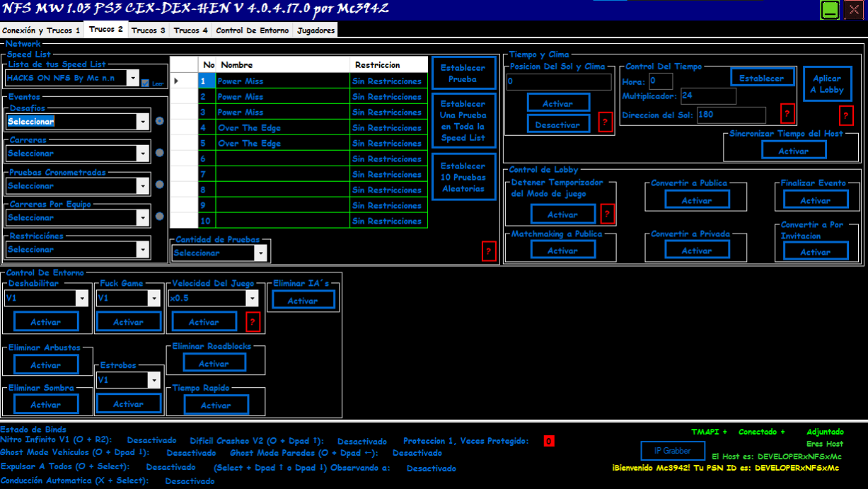Click the help icon beside Aplicar A Lobby
868x489 pixels.
coord(846,115)
